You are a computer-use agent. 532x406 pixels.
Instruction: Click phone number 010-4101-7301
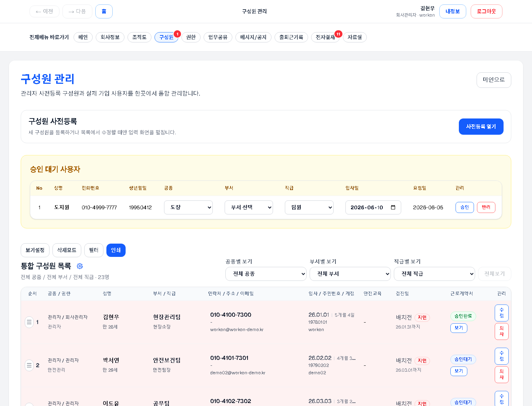[229, 358]
